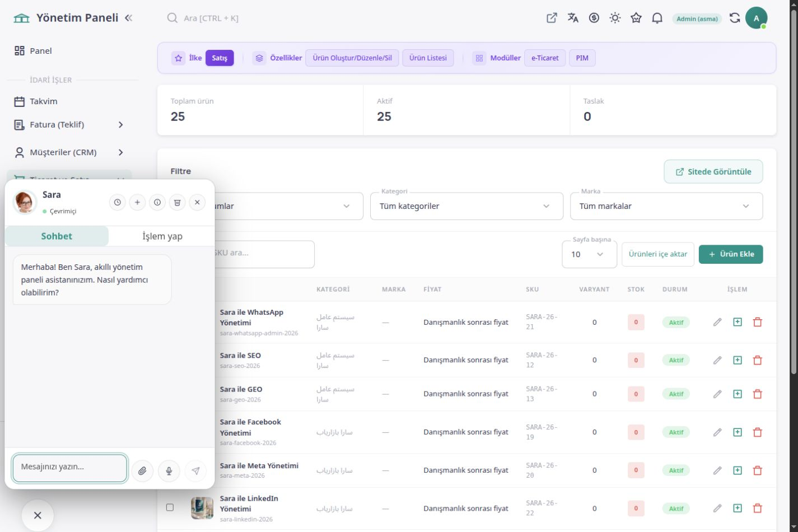Start voice input with microphone icon
The height and width of the screenshot is (532, 798).
(x=169, y=471)
